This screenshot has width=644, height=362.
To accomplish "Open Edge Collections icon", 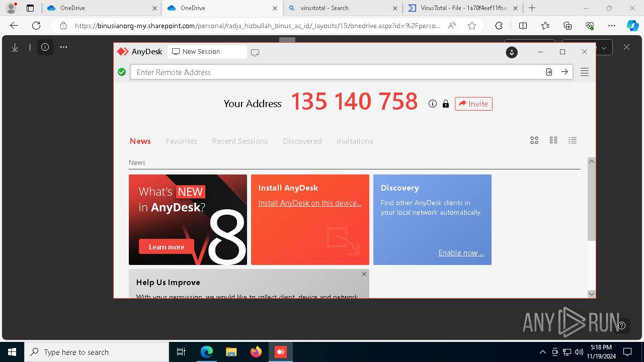I will (x=568, y=26).
